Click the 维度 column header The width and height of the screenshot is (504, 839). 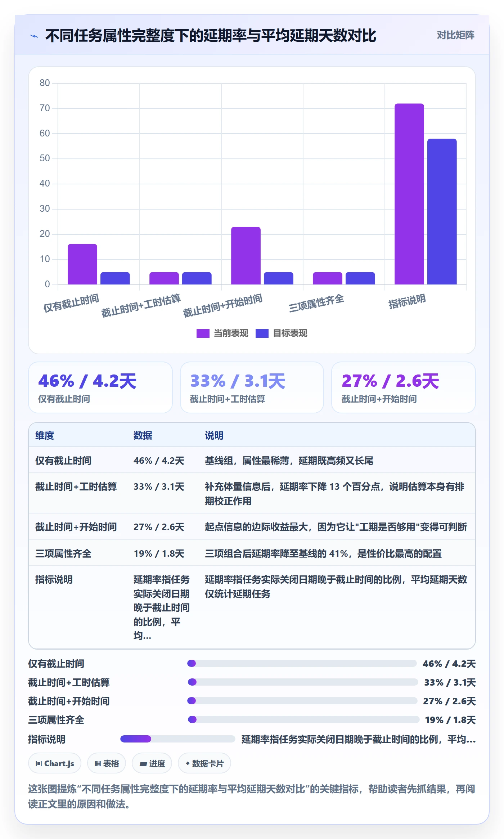pos(45,435)
